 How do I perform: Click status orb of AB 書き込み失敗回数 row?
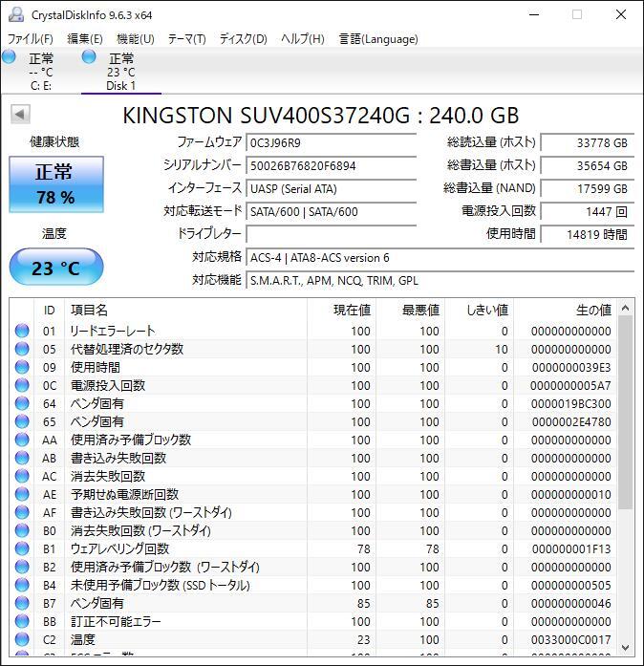point(22,458)
